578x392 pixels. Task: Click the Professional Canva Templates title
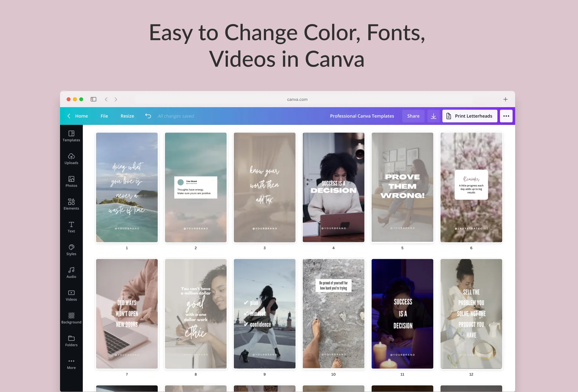(362, 116)
